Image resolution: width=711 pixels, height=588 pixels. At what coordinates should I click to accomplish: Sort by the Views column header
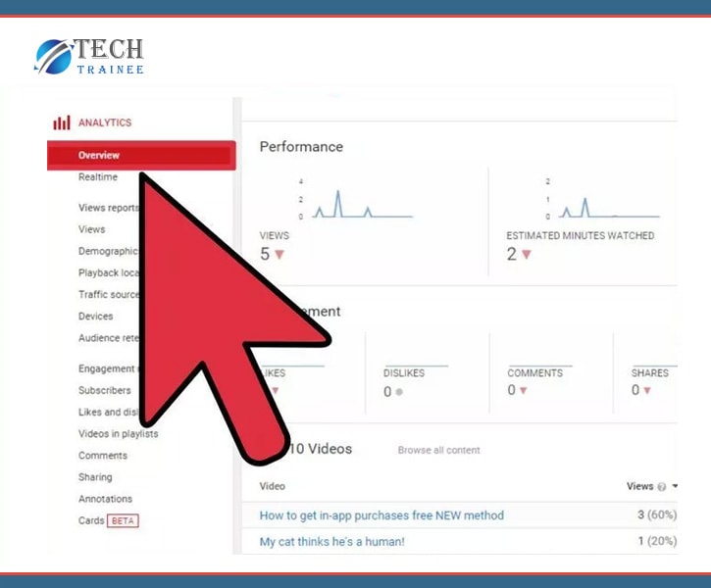click(639, 486)
